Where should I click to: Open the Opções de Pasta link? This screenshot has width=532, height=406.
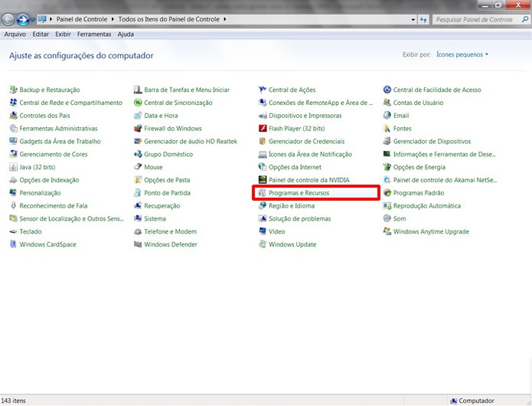[167, 180]
